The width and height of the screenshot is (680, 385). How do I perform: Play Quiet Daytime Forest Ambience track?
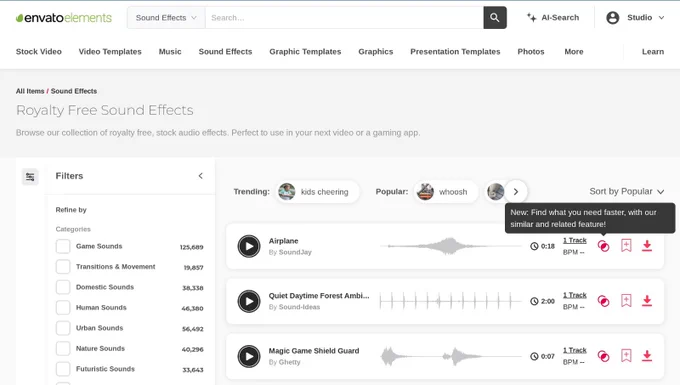coord(249,301)
